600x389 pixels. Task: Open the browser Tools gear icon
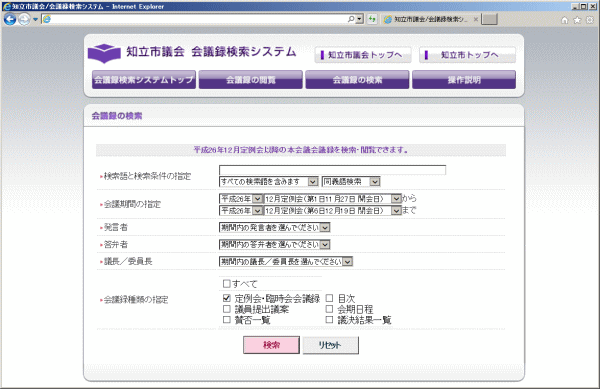(590, 20)
